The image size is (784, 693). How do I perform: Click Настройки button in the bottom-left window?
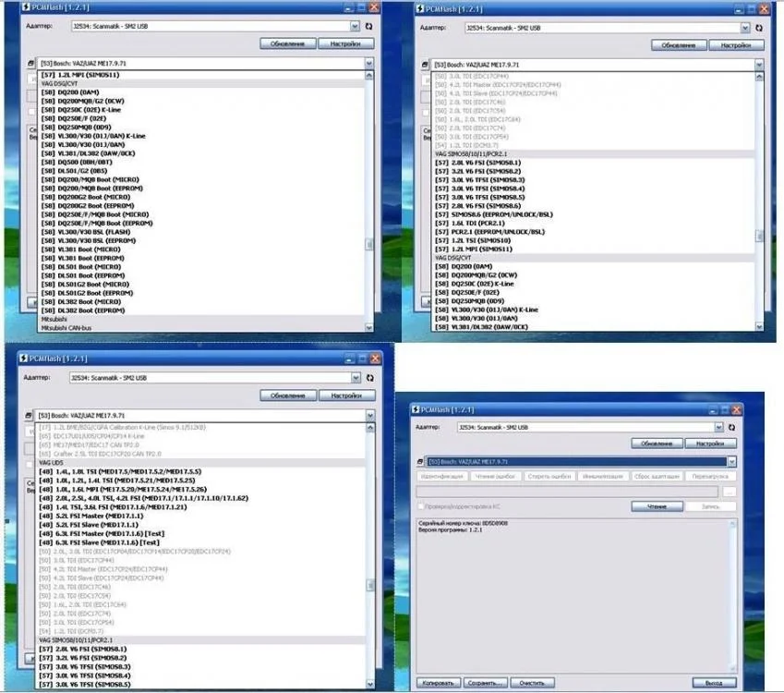pyautogui.click(x=346, y=395)
